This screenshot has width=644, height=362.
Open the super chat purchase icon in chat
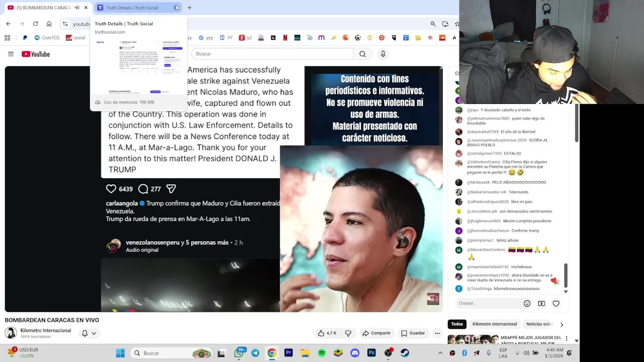pyautogui.click(x=541, y=303)
